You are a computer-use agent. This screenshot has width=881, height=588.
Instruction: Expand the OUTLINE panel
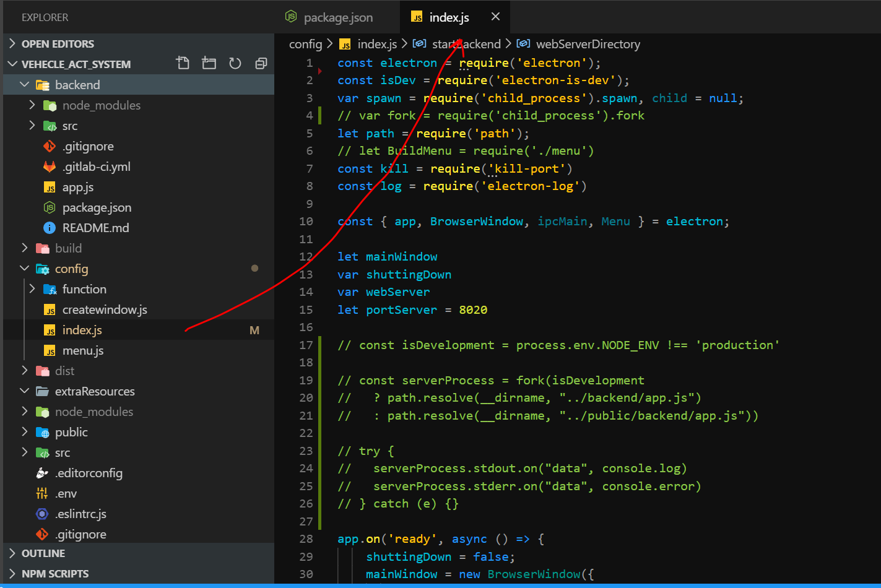[x=12, y=553]
